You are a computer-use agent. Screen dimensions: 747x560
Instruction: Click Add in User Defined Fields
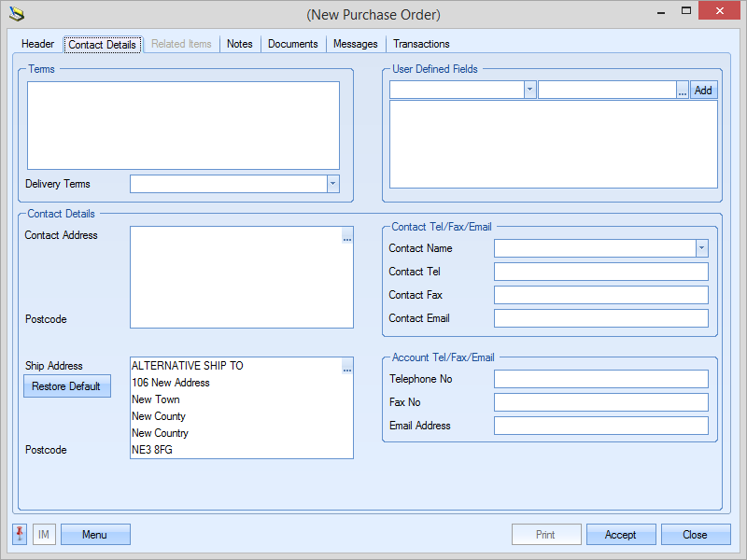[703, 91]
